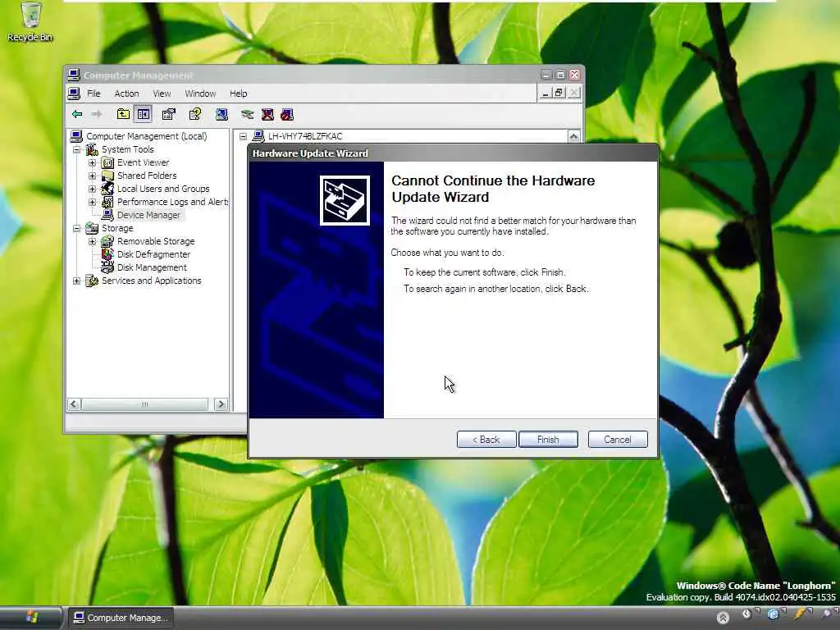Click the LH-VHY74BLZFKAC computer icon
Image resolution: width=840 pixels, height=630 pixels.
coord(258,136)
